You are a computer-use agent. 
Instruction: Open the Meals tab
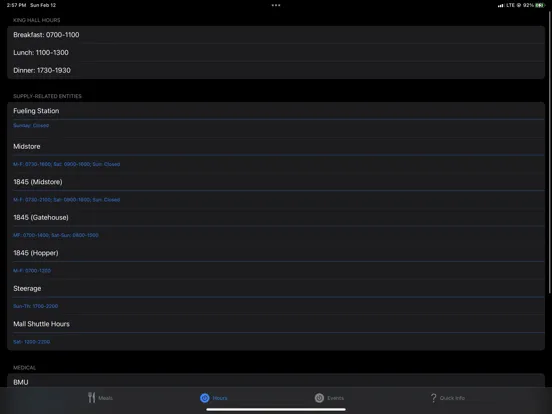(x=100, y=398)
